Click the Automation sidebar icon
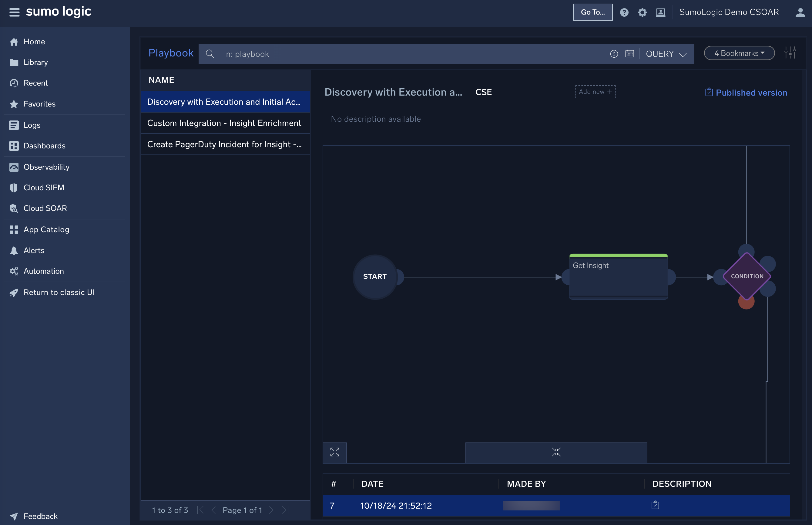This screenshot has height=525, width=812. coord(14,271)
